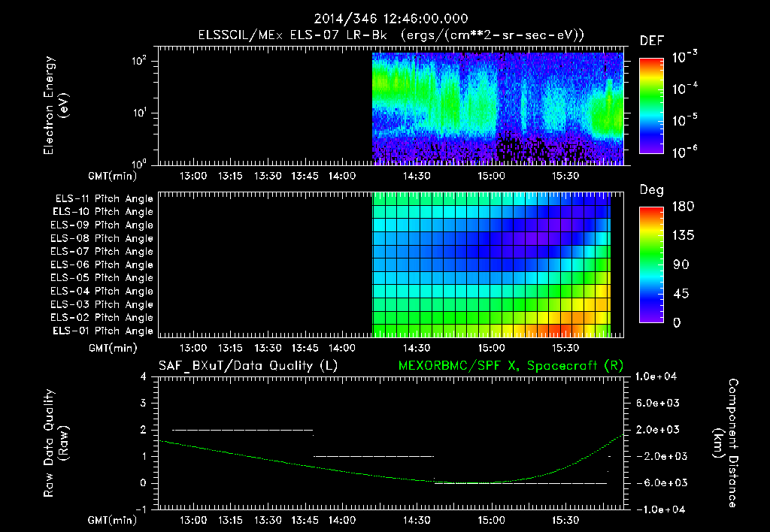
Task: Click the electron energy spectrogram data region
Action: (498, 108)
